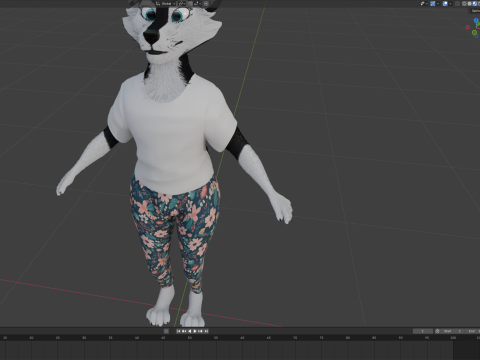Expand the overlays options dropdown arrow
The height and width of the screenshot is (360, 480).
tap(450, 4)
